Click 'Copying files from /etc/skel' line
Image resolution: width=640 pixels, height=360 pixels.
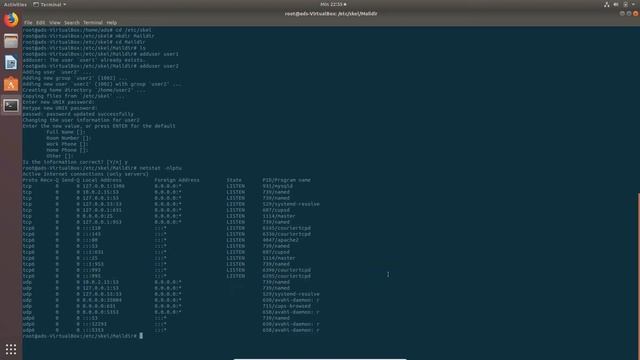tap(73, 96)
